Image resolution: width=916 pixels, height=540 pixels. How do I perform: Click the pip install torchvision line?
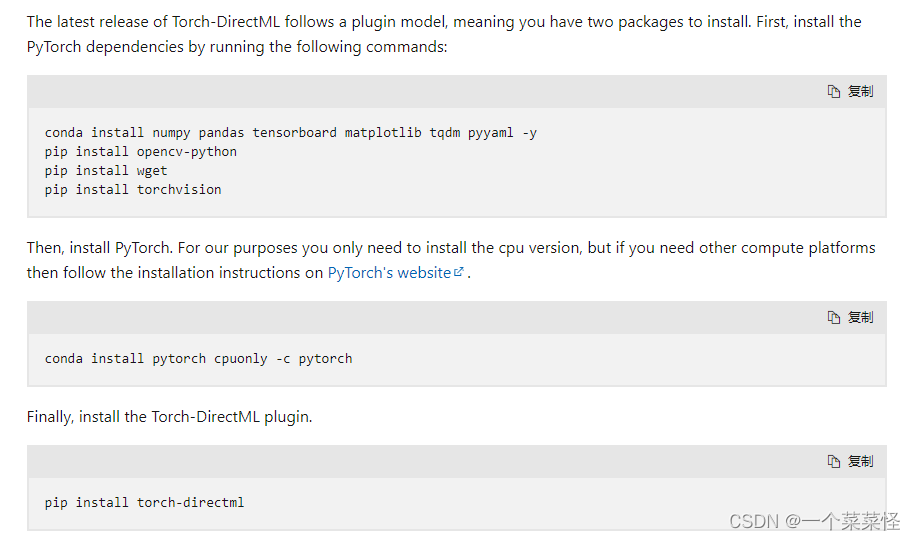[133, 190]
